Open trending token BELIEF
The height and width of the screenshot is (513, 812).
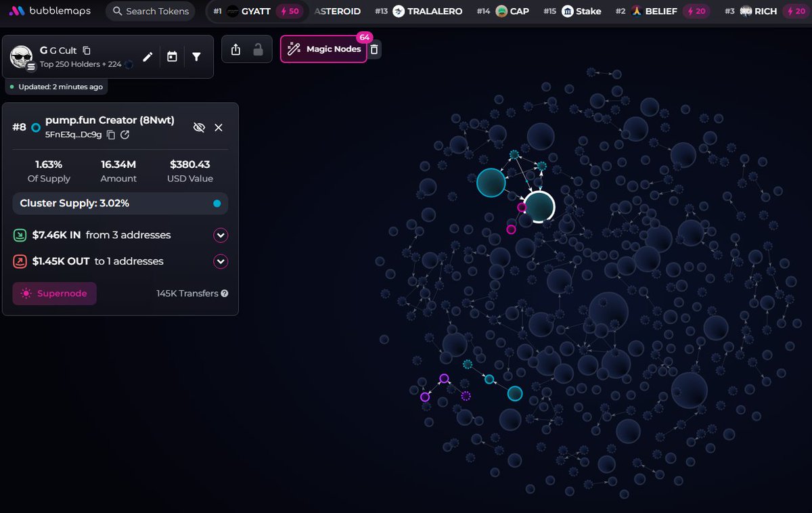(x=661, y=11)
